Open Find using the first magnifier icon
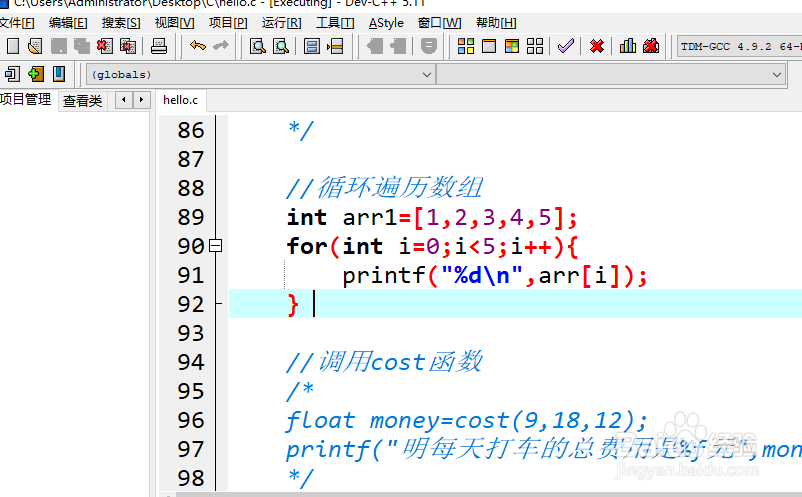 tap(257, 47)
